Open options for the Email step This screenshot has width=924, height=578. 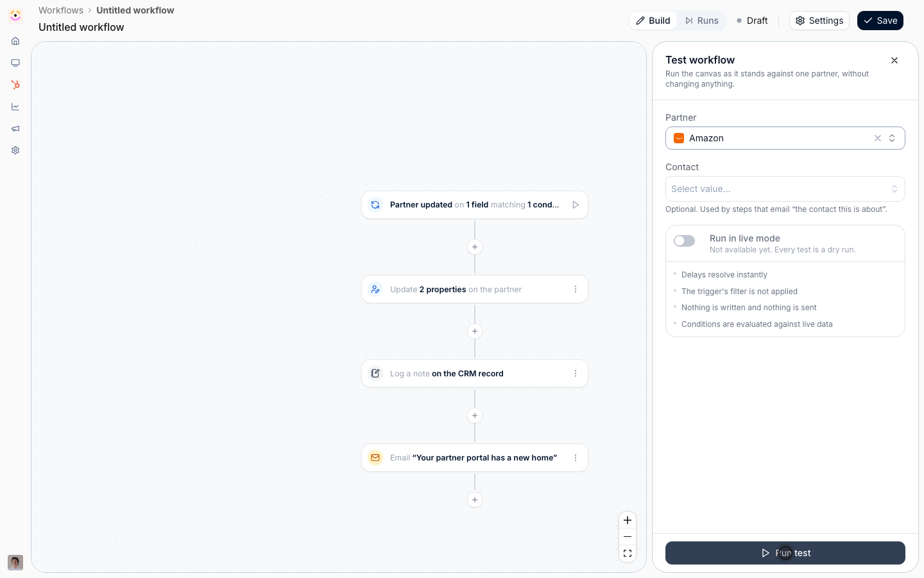(576, 458)
